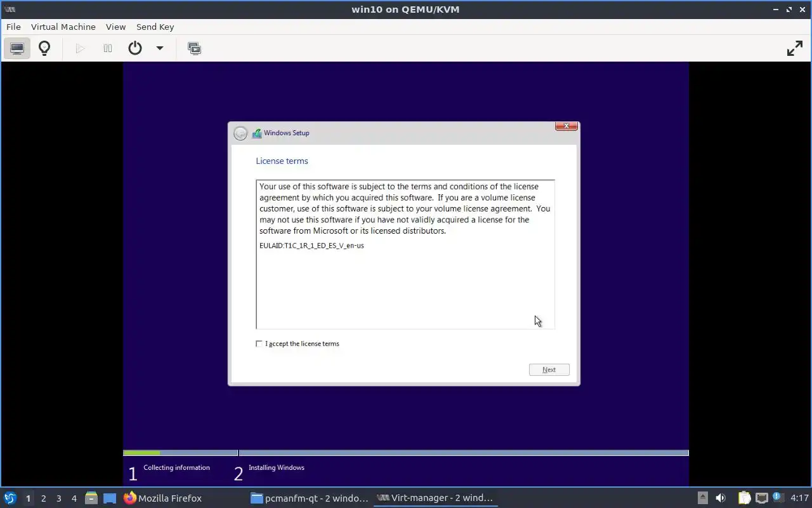The height and width of the screenshot is (508, 812).
Task: Open the File menu
Action: (13, 27)
